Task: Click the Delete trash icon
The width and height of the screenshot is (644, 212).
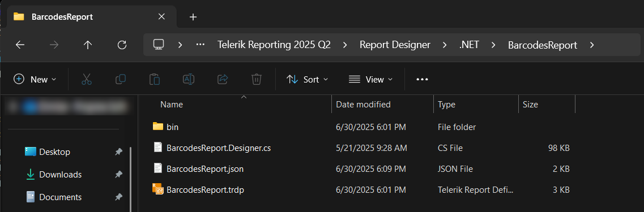Action: click(256, 79)
